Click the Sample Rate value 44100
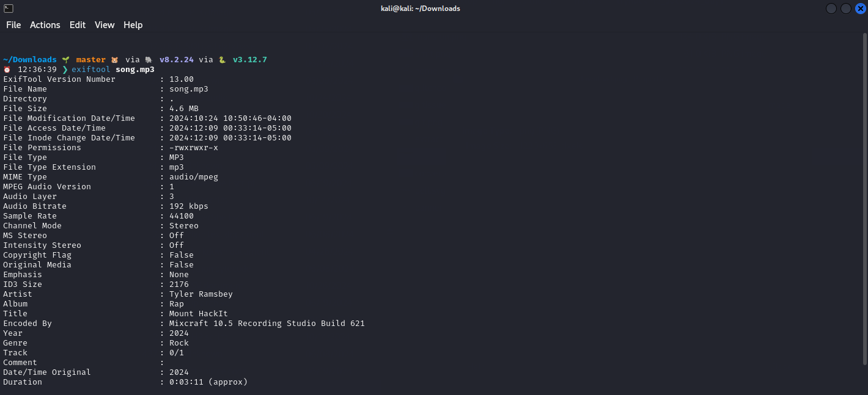The width and height of the screenshot is (868, 395). (182, 216)
